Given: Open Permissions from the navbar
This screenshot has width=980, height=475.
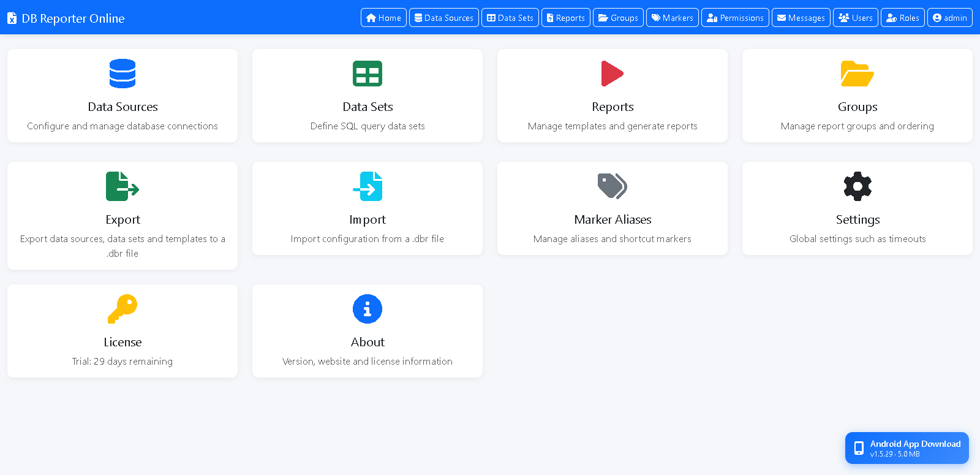Looking at the screenshot, I should (x=735, y=18).
